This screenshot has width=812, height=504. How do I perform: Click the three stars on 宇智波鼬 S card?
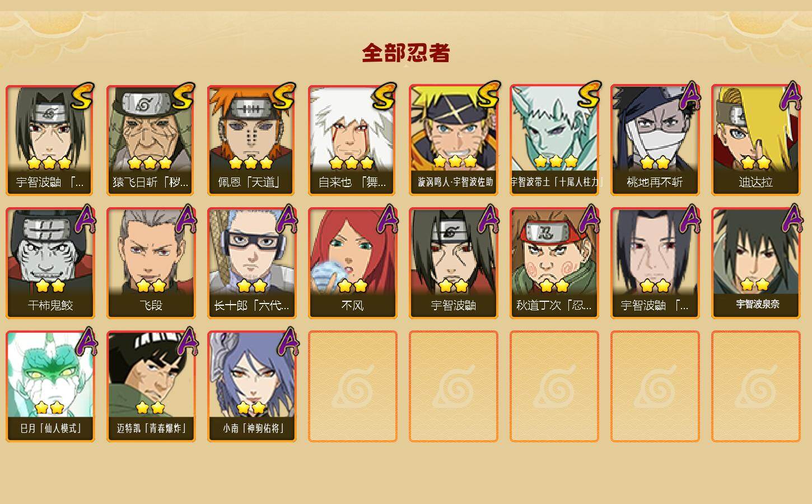click(49, 163)
